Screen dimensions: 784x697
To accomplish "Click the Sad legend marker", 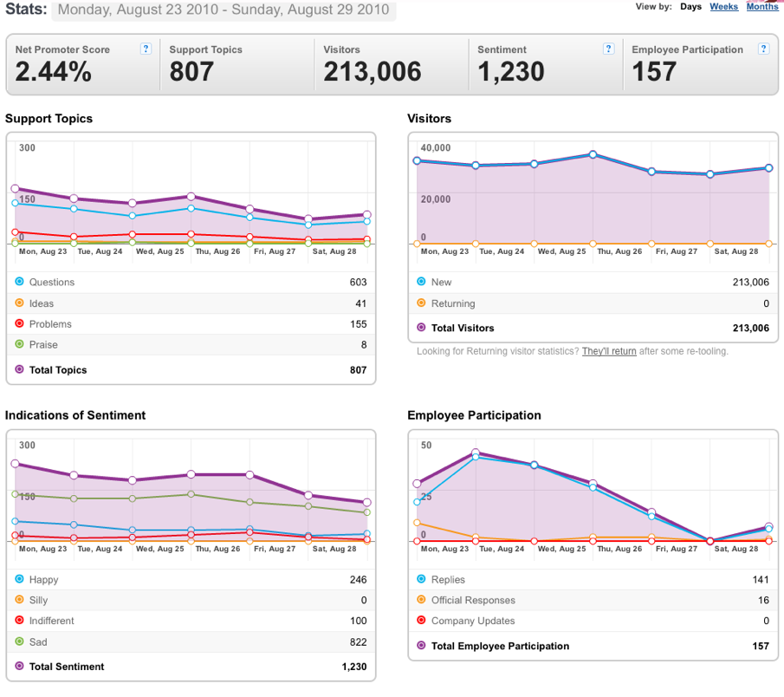I will point(20,641).
